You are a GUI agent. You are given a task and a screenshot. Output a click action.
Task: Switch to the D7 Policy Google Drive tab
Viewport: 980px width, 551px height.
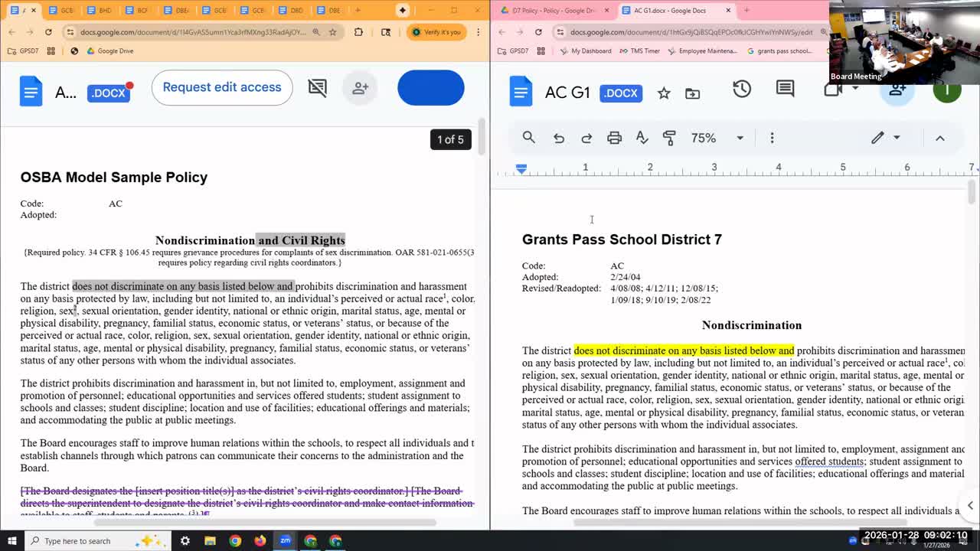(553, 11)
